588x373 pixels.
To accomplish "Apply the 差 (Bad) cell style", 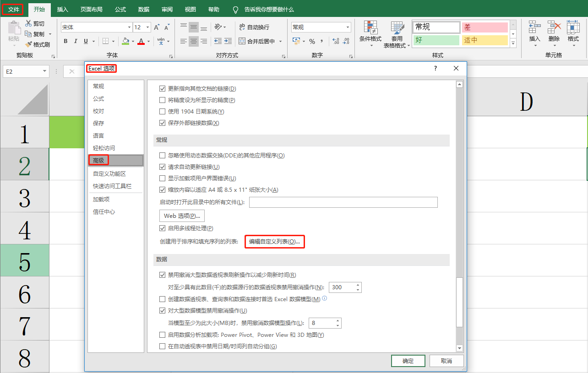I will 485,27.
